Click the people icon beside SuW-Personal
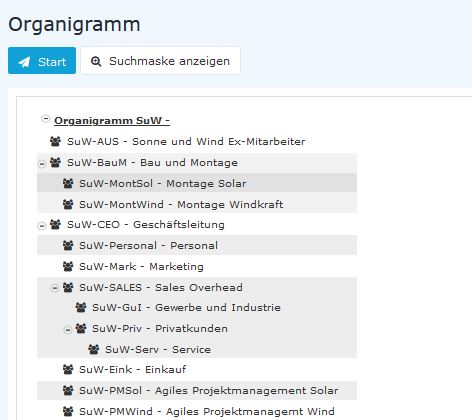Viewport: 472px width, 420px height. pos(68,245)
